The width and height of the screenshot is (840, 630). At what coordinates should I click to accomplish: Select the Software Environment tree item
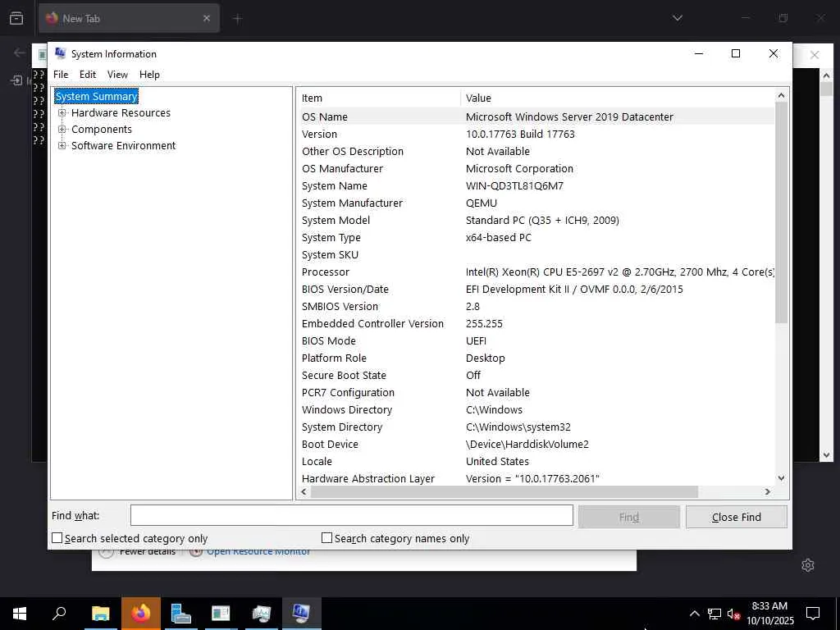pyautogui.click(x=123, y=146)
